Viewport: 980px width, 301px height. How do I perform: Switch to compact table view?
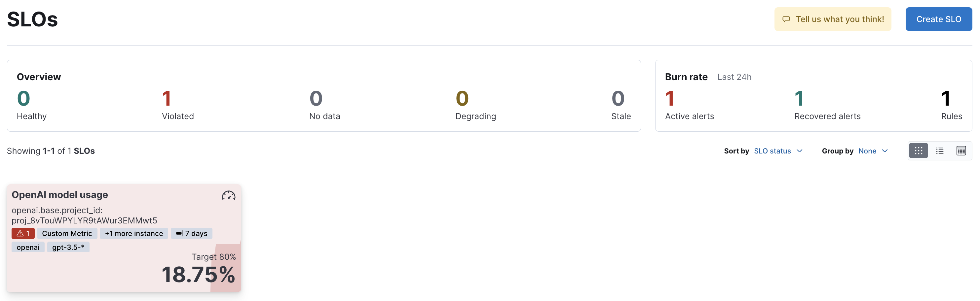[961, 151]
